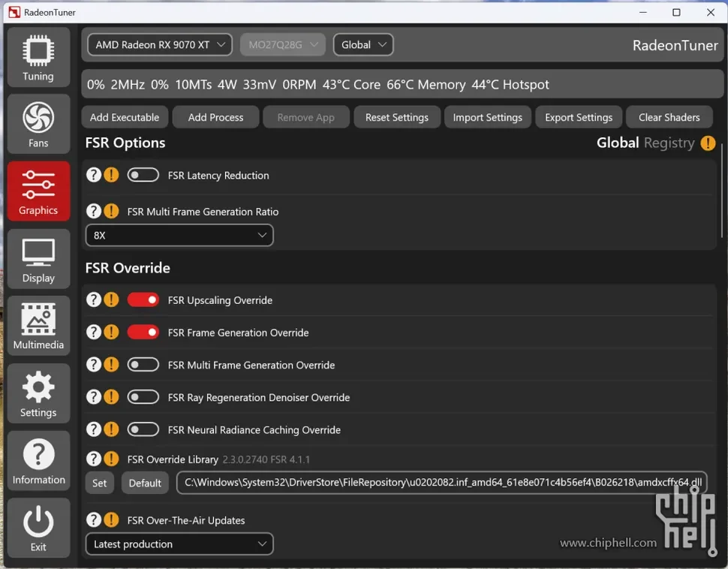Open the Fans section in sidebar
Viewport: 728px width, 569px height.
[x=38, y=124]
